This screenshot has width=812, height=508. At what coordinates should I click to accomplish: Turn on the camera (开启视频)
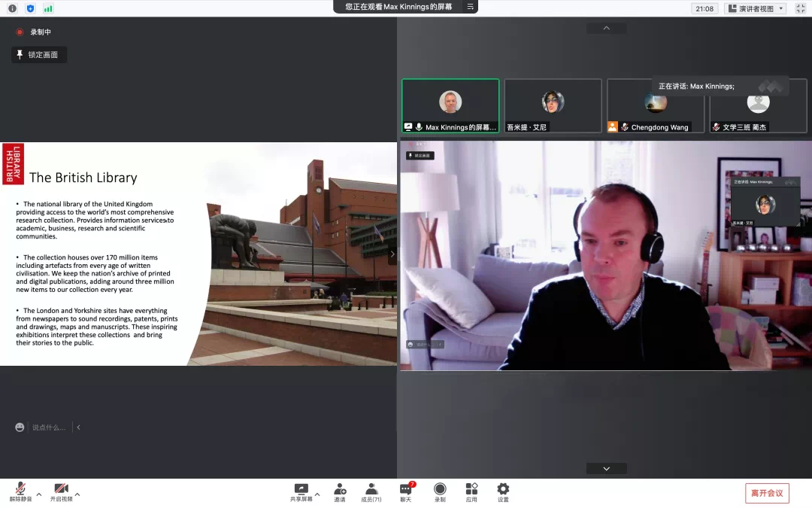point(61,491)
